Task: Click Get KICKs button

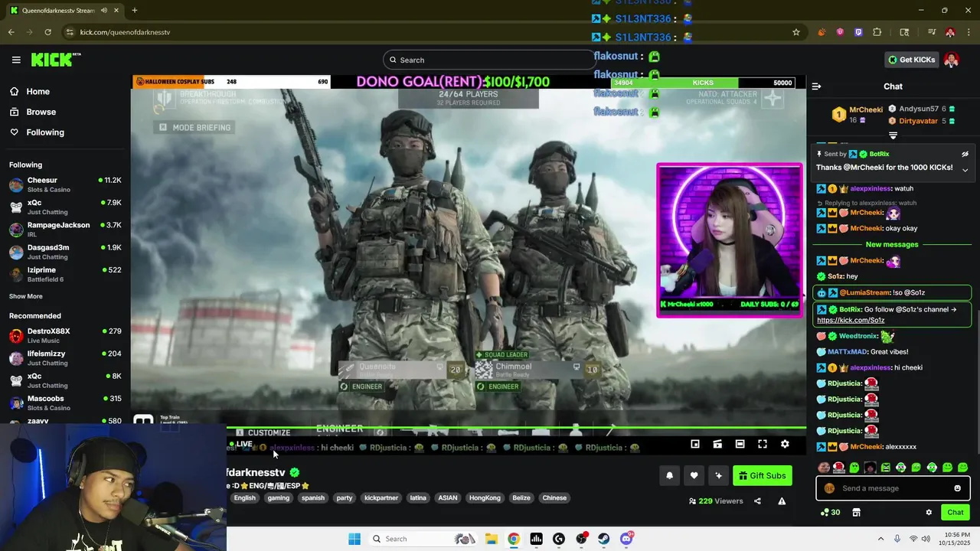Action: click(x=911, y=60)
